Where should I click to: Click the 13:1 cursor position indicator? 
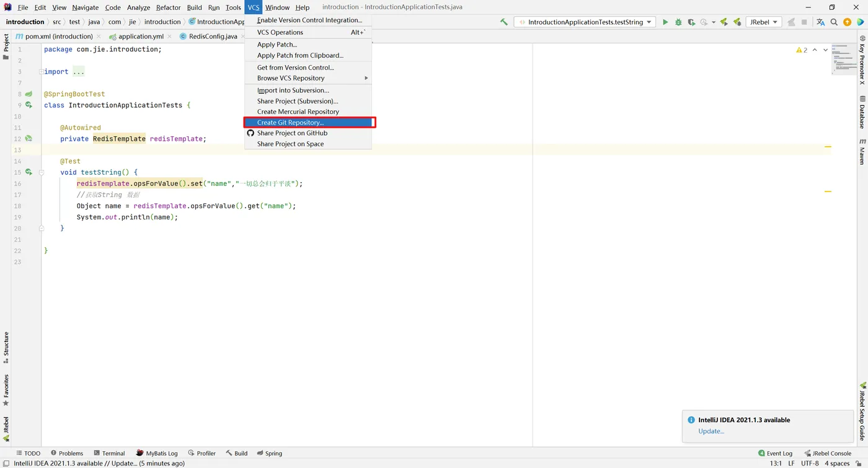coord(776,463)
